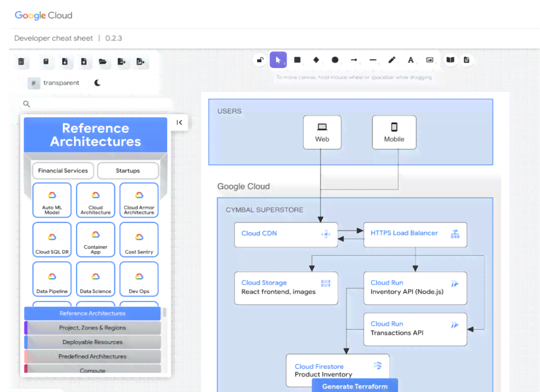Screen dimensions: 540x392
Task: Select the ellipse shape tool
Action: pyautogui.click(x=334, y=60)
